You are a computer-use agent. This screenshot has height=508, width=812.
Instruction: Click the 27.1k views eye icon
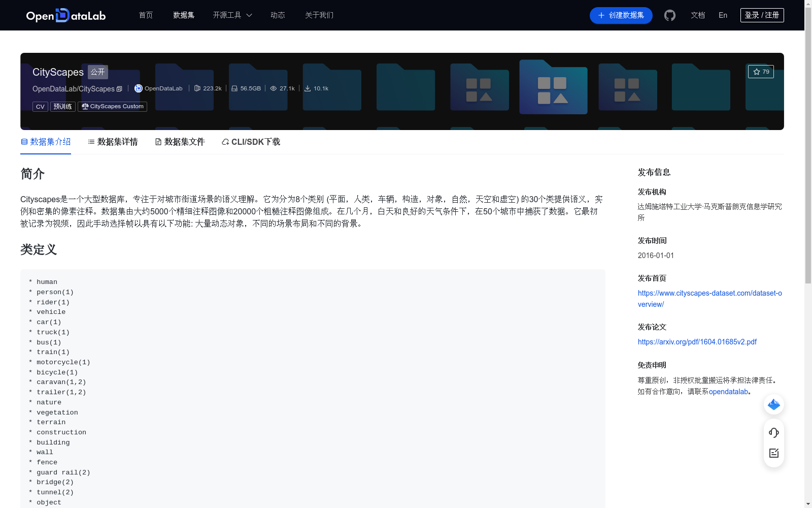(x=274, y=88)
